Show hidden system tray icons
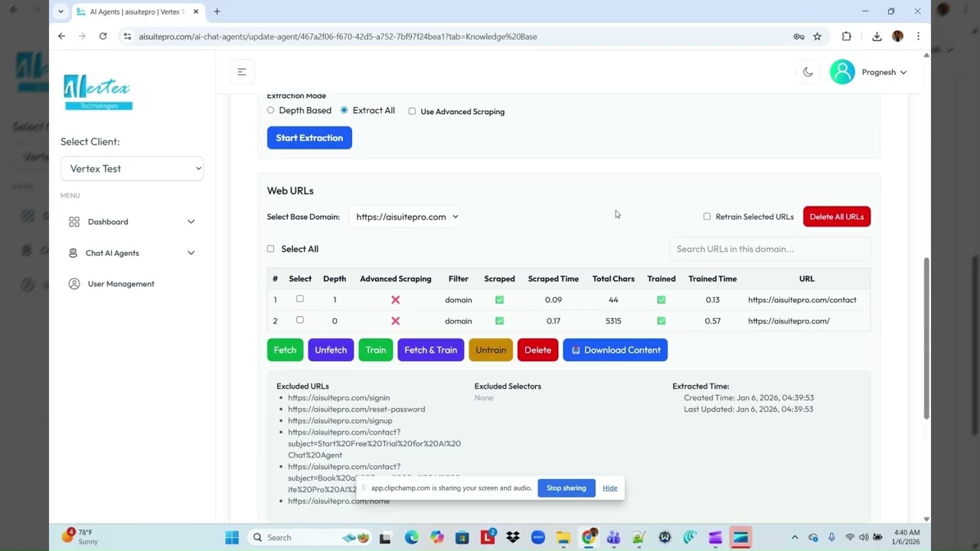This screenshot has height=551, width=980. [794, 537]
